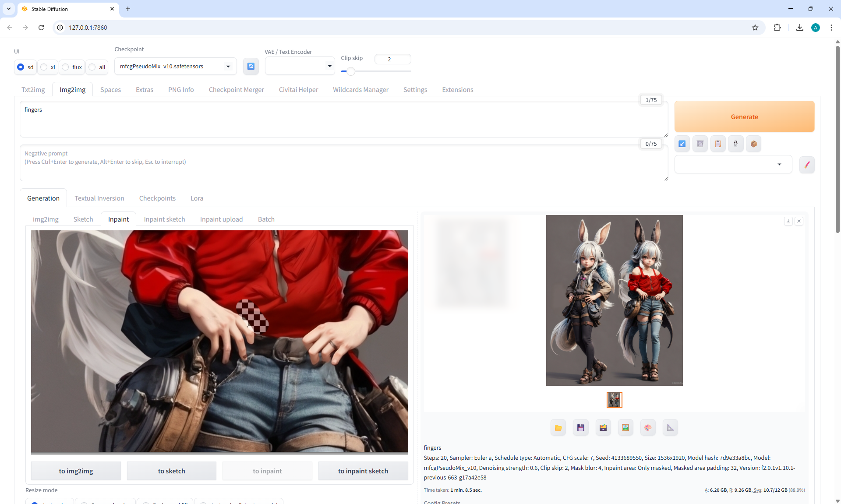Click the to inpaint sketch button
The width and height of the screenshot is (841, 504).
tap(363, 471)
